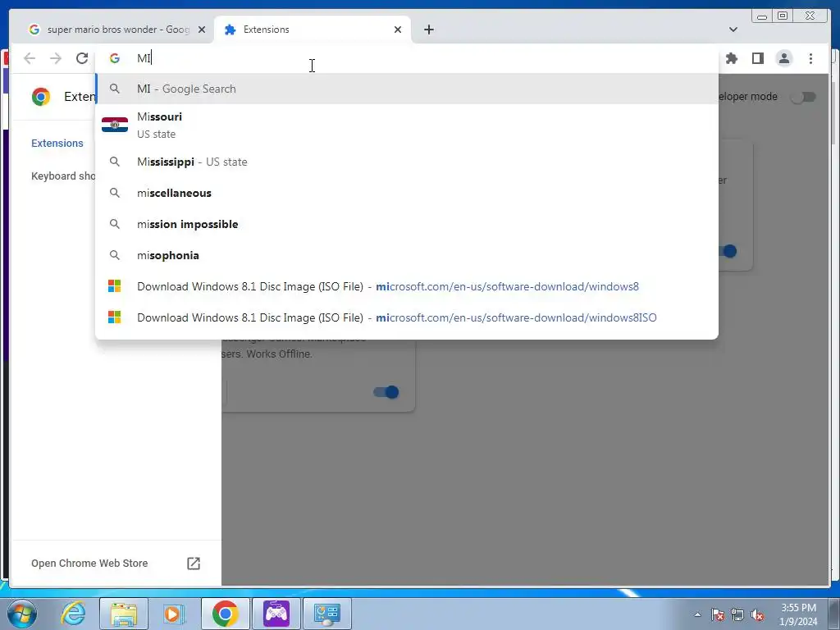The width and height of the screenshot is (840, 630).
Task: Open Extensions in the sidebar
Action: [x=57, y=143]
